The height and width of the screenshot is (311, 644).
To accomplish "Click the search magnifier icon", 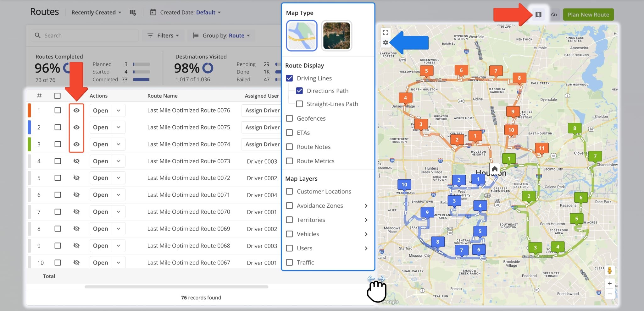I will pyautogui.click(x=37, y=35).
